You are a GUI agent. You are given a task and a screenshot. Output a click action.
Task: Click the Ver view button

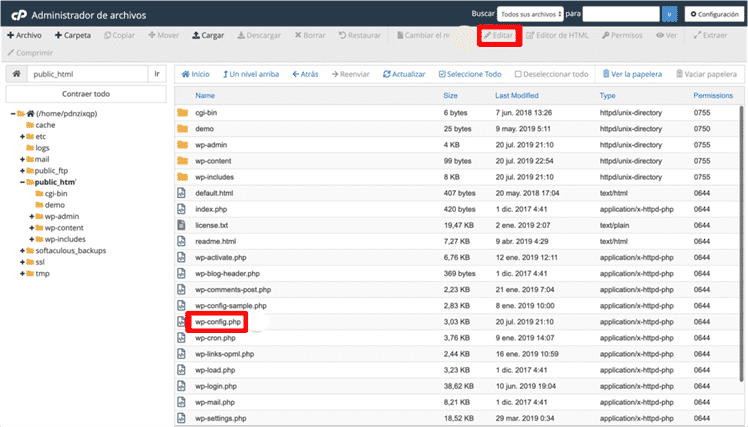coord(666,35)
